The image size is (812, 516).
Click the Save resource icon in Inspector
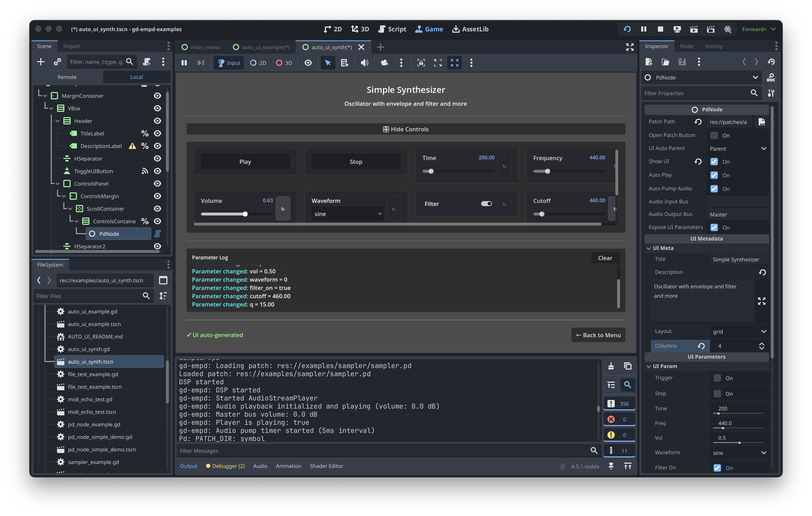(x=682, y=62)
